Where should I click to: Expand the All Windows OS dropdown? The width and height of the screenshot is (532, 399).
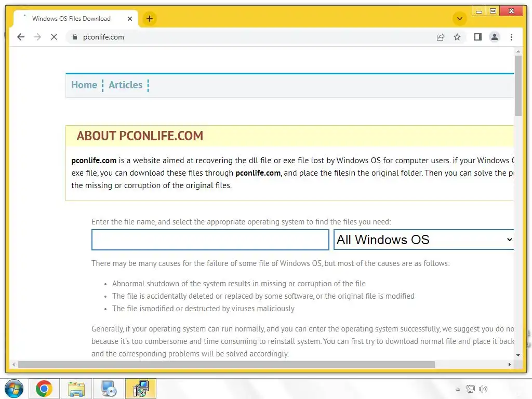click(x=424, y=240)
